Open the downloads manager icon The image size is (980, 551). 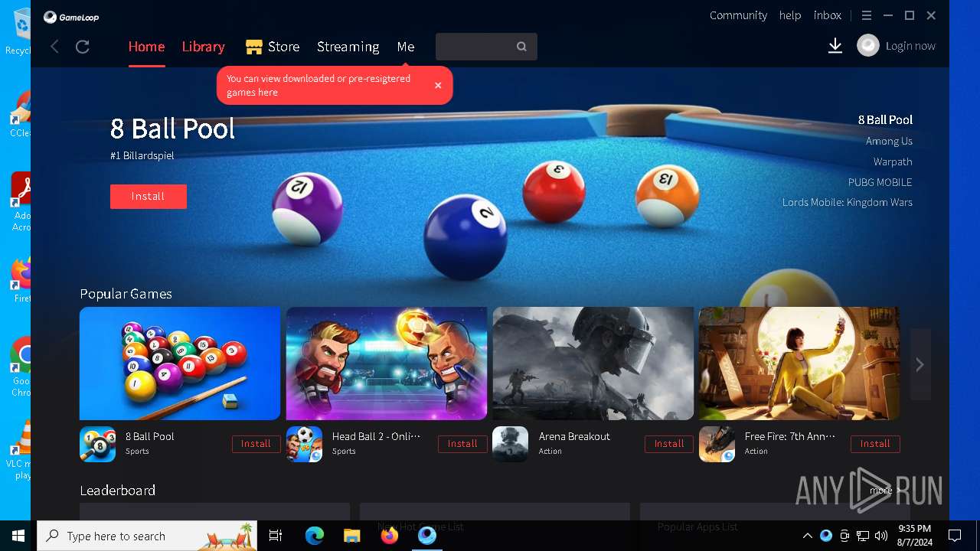[x=835, y=47]
